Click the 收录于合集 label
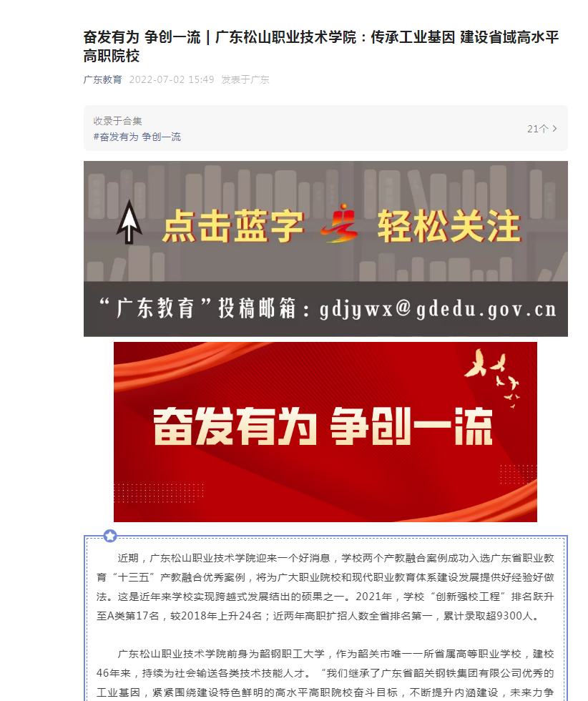Viewport: 588px width, 701px height. [117, 121]
